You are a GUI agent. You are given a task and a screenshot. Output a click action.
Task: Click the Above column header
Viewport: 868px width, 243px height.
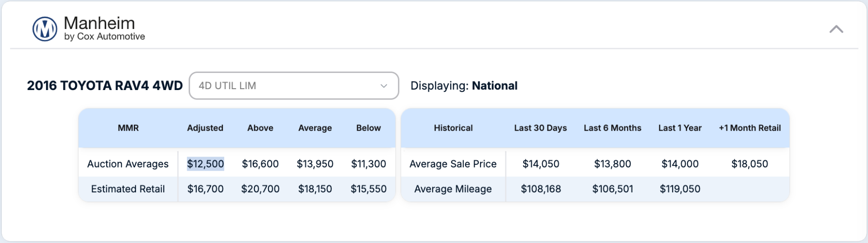(260, 128)
